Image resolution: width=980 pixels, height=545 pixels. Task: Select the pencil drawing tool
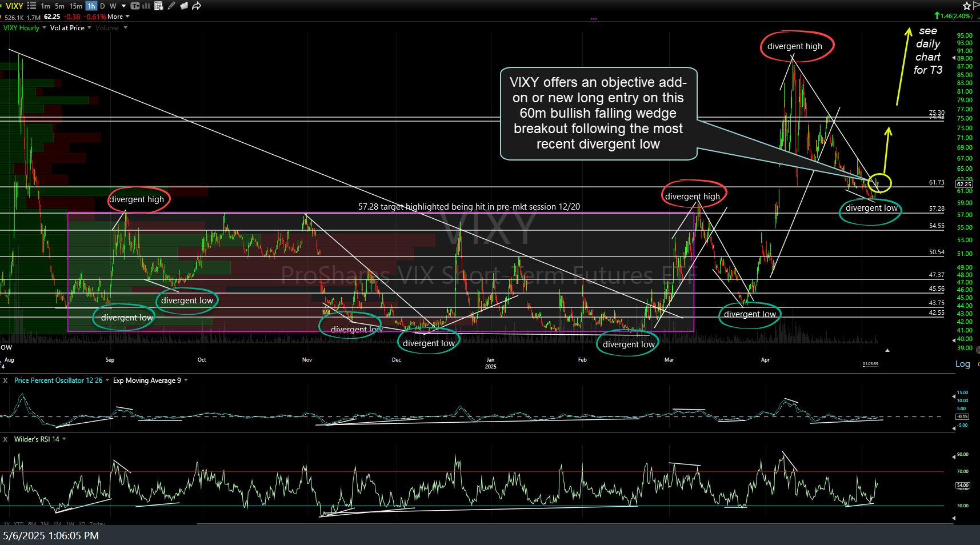coord(171,6)
